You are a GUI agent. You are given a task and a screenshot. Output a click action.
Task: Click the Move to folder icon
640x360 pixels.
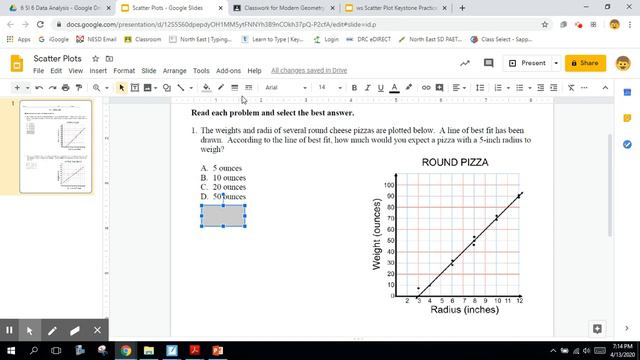[x=109, y=59]
